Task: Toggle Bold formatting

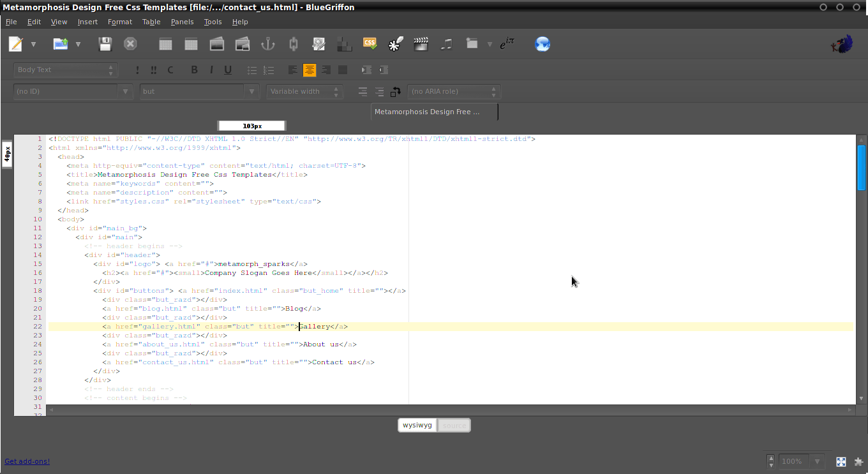Action: [x=195, y=70]
